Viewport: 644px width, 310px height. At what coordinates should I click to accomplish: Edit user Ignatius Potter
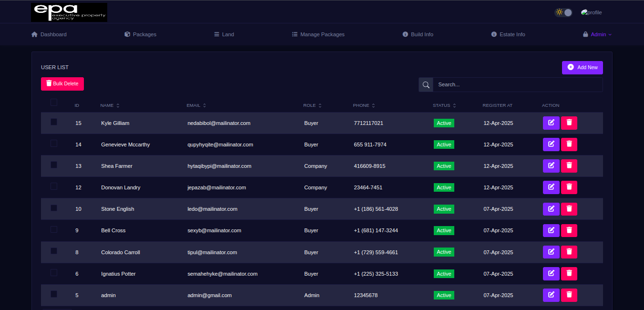click(551, 274)
